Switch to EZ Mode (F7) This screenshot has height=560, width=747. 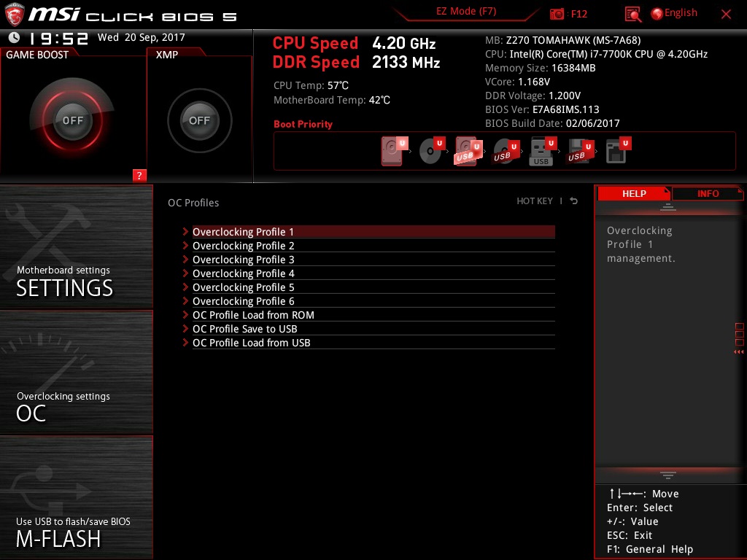coord(466,11)
